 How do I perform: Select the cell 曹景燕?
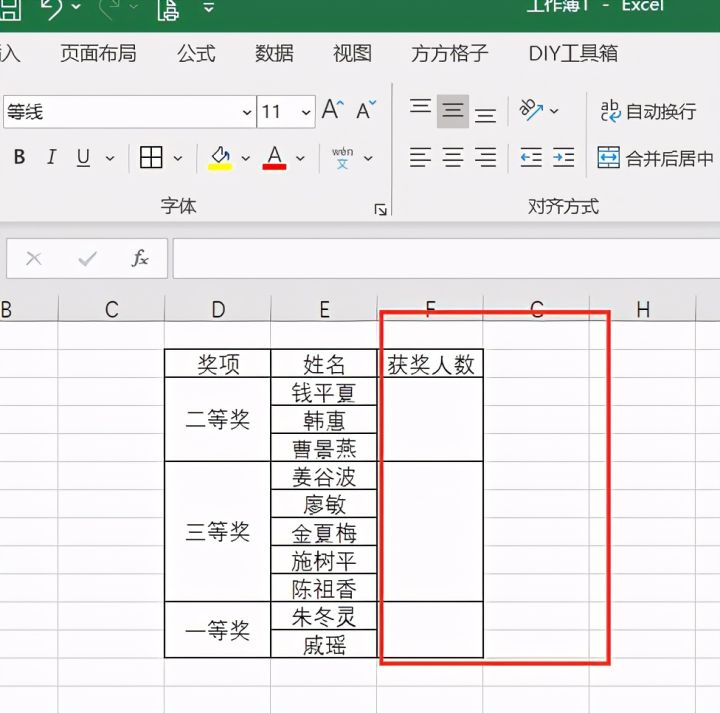[x=324, y=448]
